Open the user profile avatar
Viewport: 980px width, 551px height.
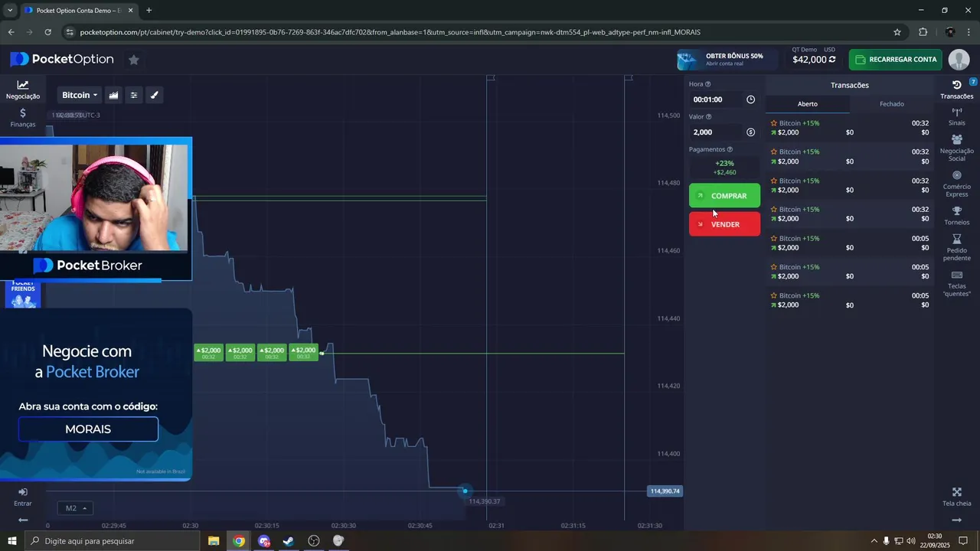pos(959,60)
